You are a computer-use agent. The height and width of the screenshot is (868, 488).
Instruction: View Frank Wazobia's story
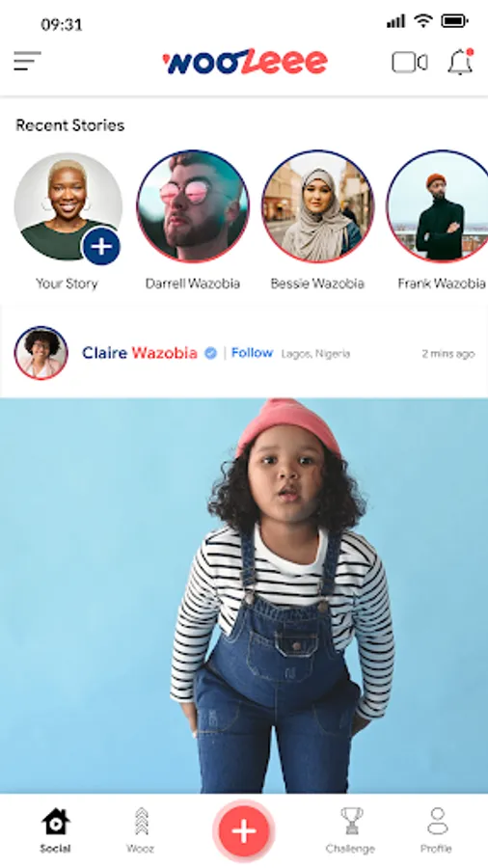(x=438, y=206)
